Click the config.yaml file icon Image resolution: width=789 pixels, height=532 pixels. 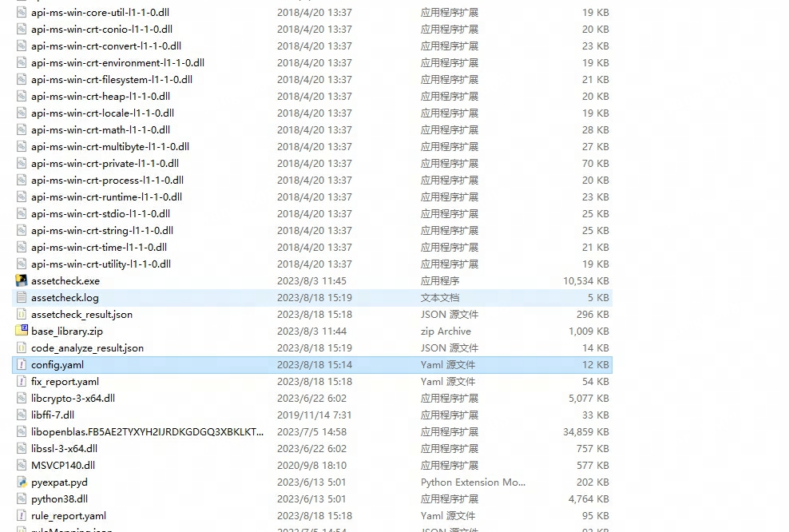[22, 364]
